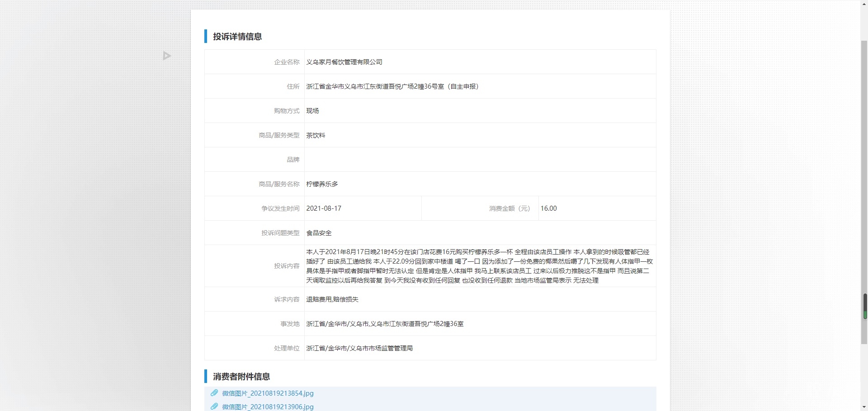Click the consumption amount 16.00
Screen dimensions: 868x411
tap(548, 208)
